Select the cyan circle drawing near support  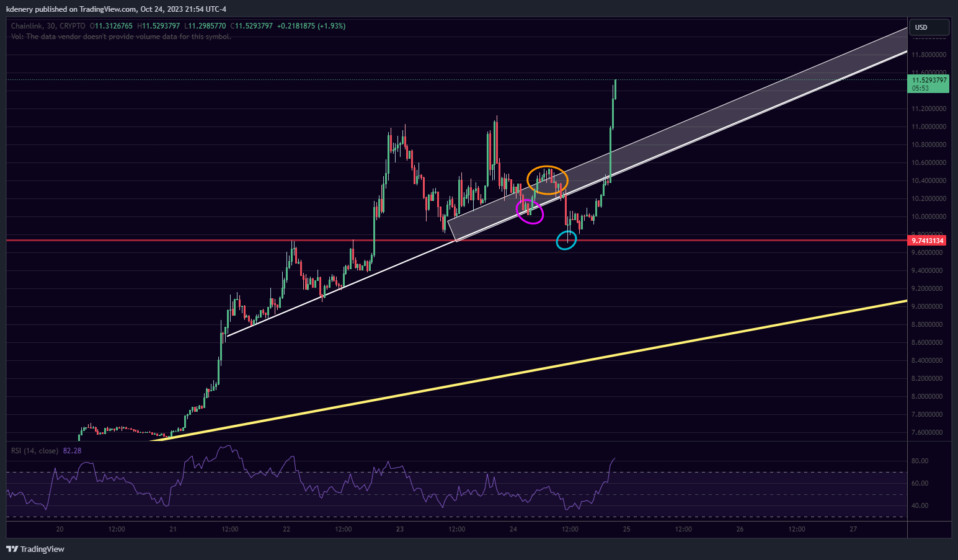(566, 240)
